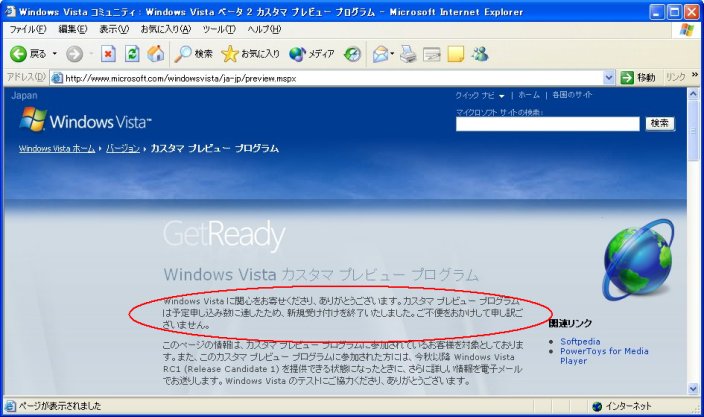704x417 pixels.
Task: Click the ホーム link in header
Action: 529,95
